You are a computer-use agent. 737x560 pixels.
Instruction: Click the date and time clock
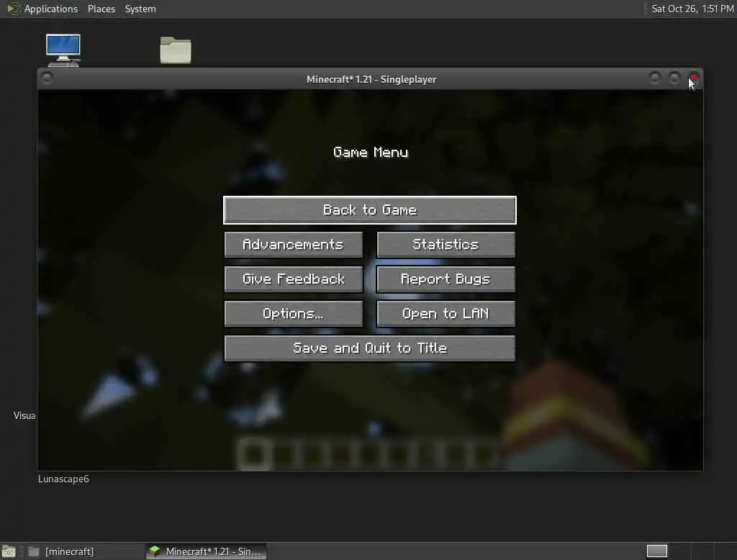coord(692,9)
